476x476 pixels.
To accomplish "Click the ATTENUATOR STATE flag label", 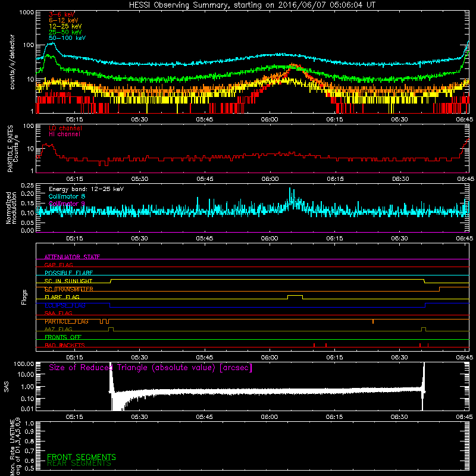I will pos(72,257).
